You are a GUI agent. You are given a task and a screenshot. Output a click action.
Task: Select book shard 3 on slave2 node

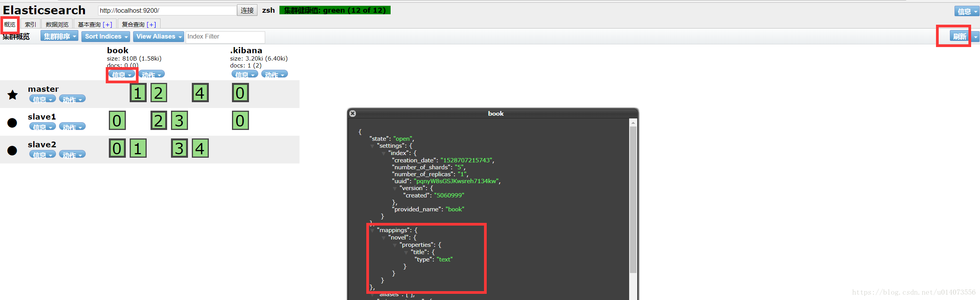pyautogui.click(x=179, y=148)
